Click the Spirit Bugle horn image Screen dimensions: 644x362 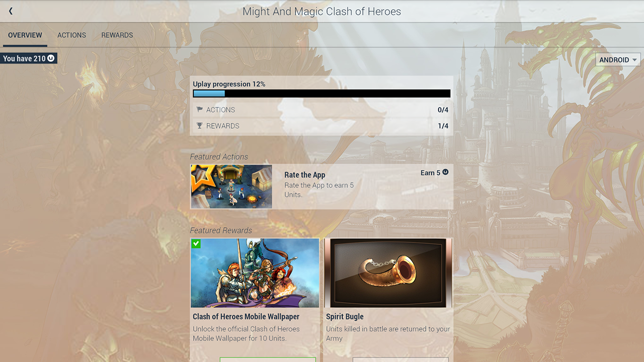point(388,273)
